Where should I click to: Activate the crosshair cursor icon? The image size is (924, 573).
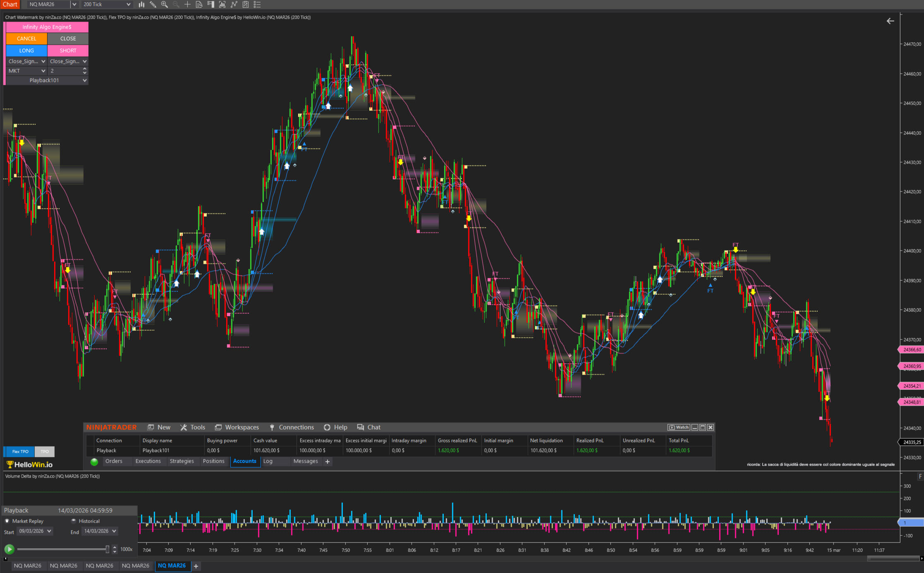[187, 5]
